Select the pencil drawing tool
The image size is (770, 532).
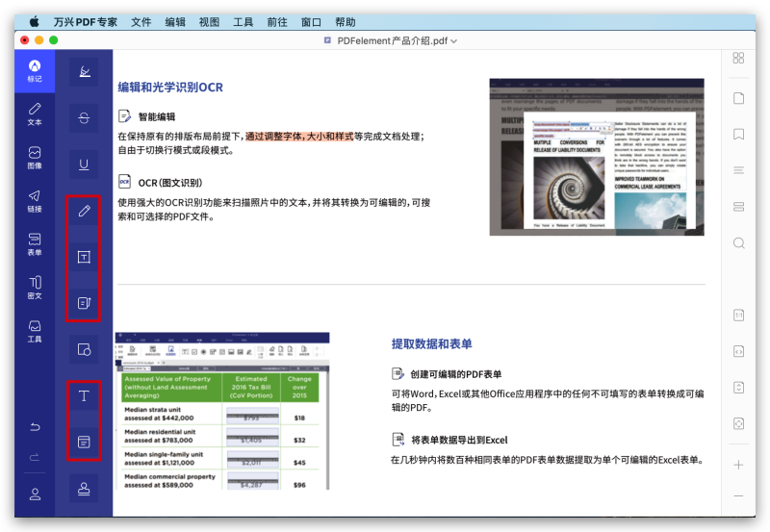tap(84, 211)
